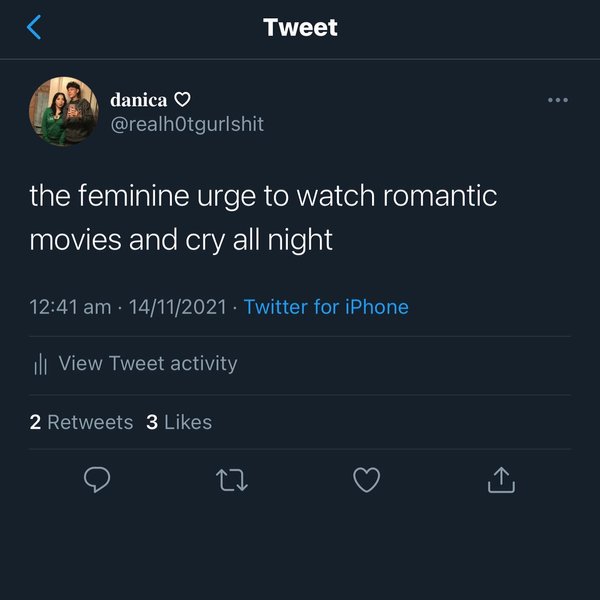Show the 2 Retweets list
This screenshot has width=600, height=600.
81,422
